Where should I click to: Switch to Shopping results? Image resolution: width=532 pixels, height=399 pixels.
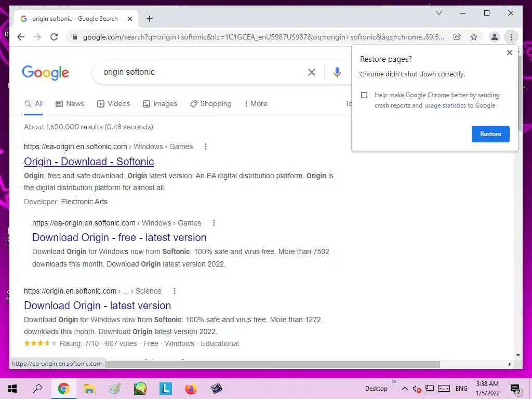coord(211,104)
